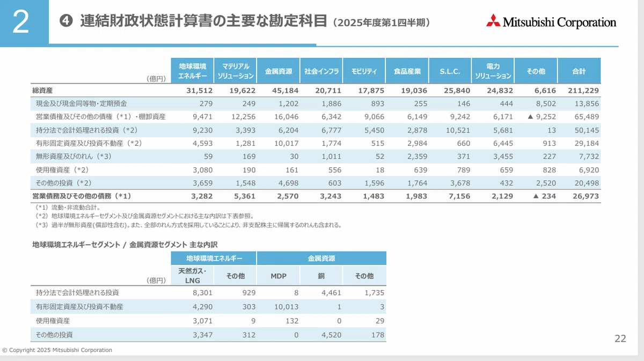The width and height of the screenshot is (644, 361).
Task: Click the 無形資産及びのれん（*3） row label
Action: (x=74, y=156)
